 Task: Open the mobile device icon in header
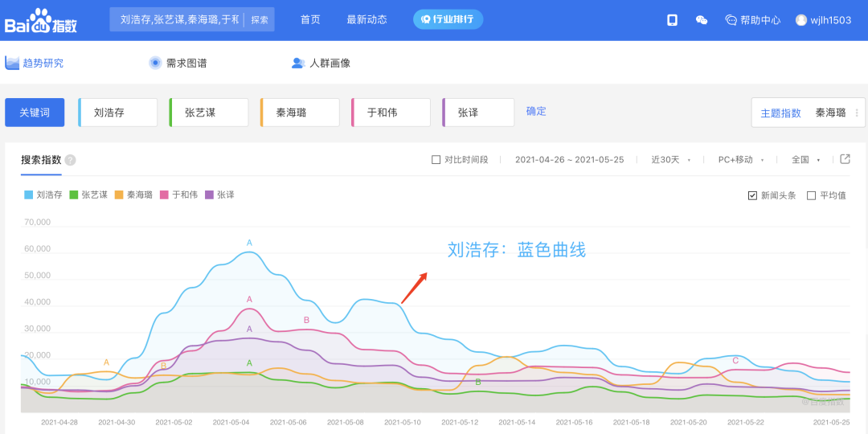coord(672,20)
